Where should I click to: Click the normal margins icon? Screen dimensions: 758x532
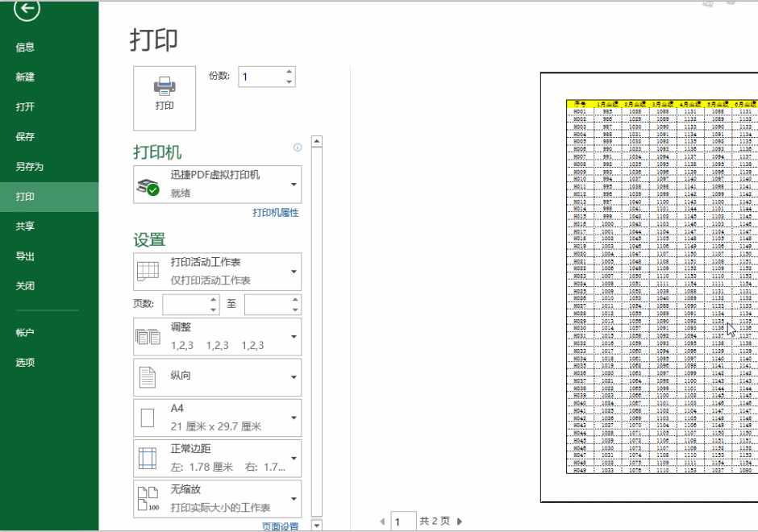(x=149, y=459)
